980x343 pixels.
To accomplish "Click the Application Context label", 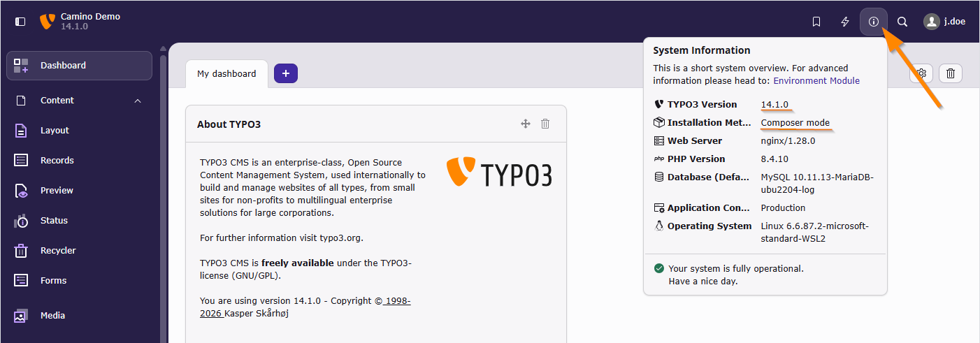I will pyautogui.click(x=709, y=207).
